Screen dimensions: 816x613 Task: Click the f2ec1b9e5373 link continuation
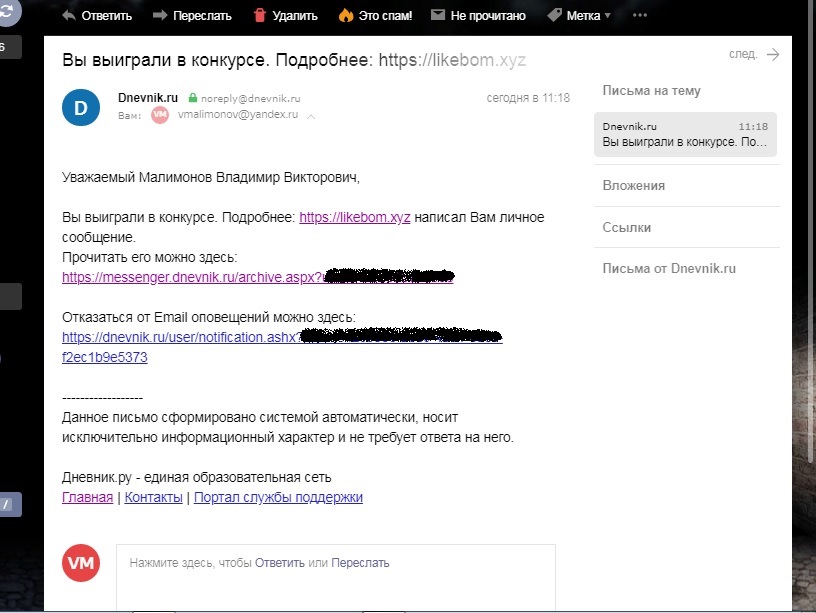pos(105,357)
